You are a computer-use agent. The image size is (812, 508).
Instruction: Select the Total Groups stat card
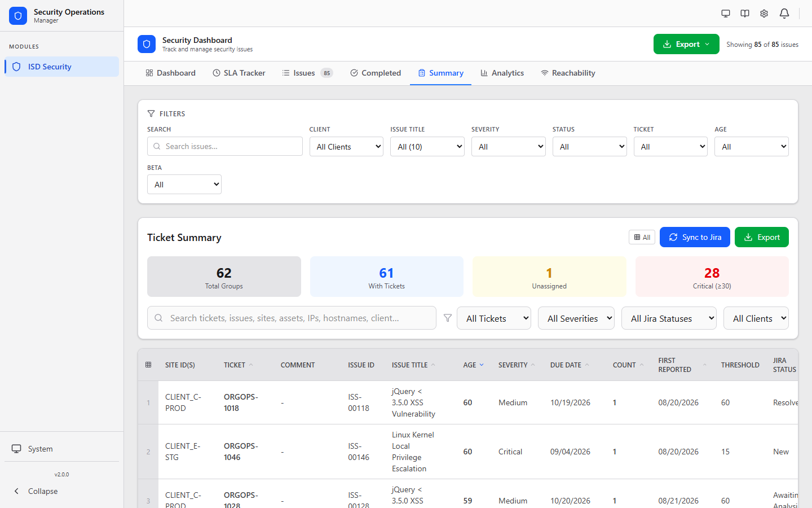click(224, 277)
